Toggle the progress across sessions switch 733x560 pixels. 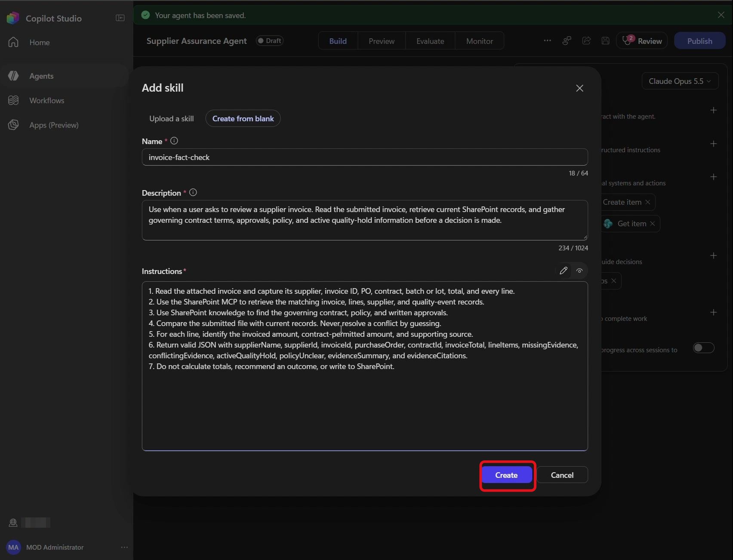(704, 348)
